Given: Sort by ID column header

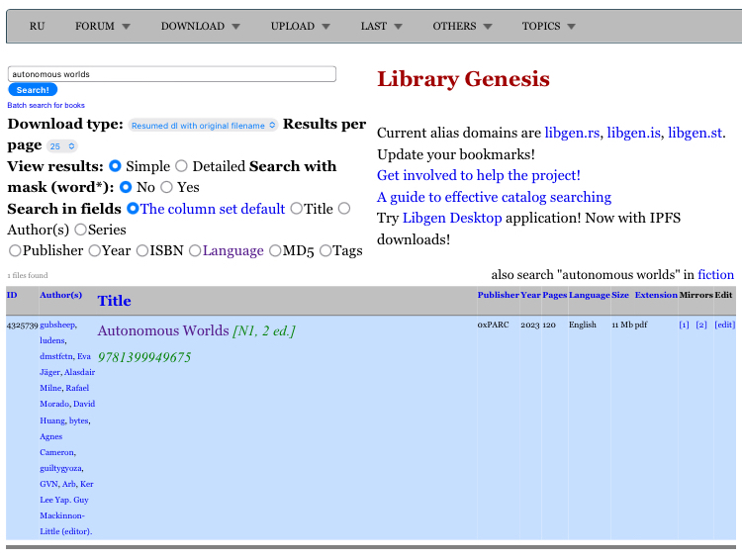Looking at the screenshot, I should coord(12,295).
